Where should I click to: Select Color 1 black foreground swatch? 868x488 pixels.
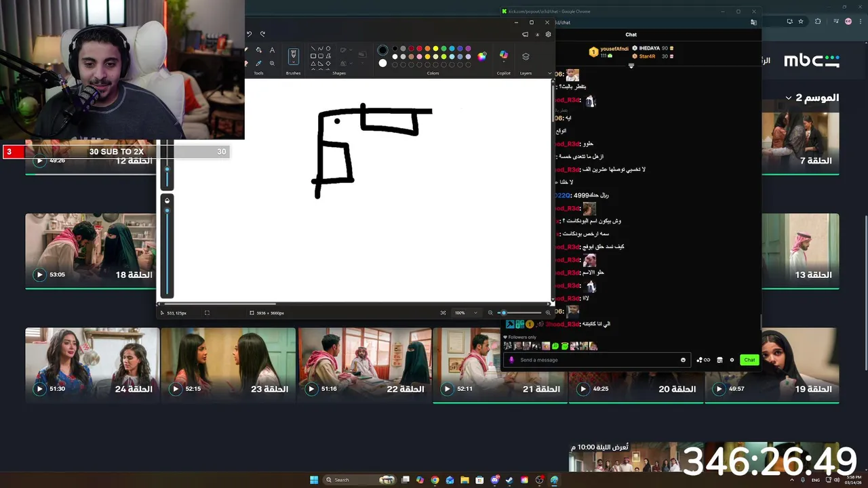tap(382, 50)
